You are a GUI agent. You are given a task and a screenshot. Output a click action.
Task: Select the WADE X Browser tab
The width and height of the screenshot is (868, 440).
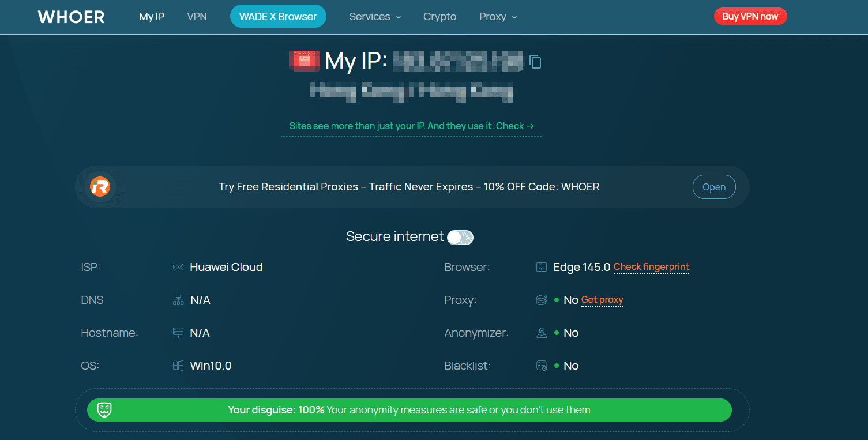click(x=278, y=17)
